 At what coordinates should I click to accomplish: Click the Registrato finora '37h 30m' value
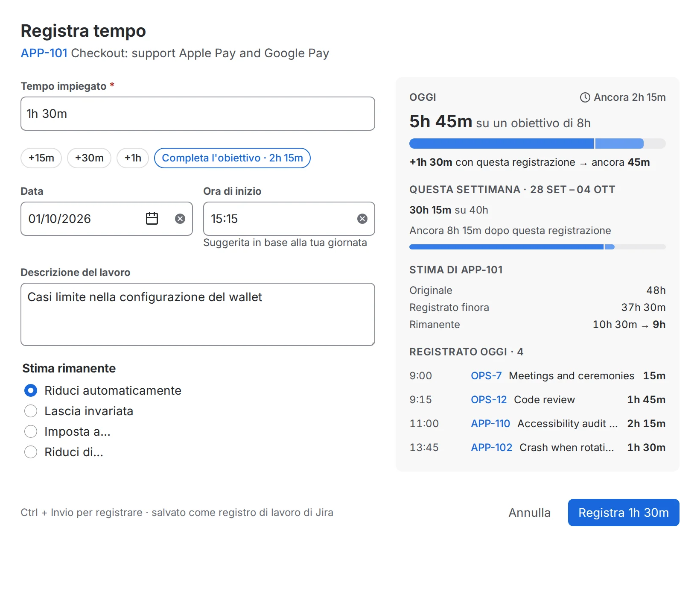pyautogui.click(x=643, y=308)
